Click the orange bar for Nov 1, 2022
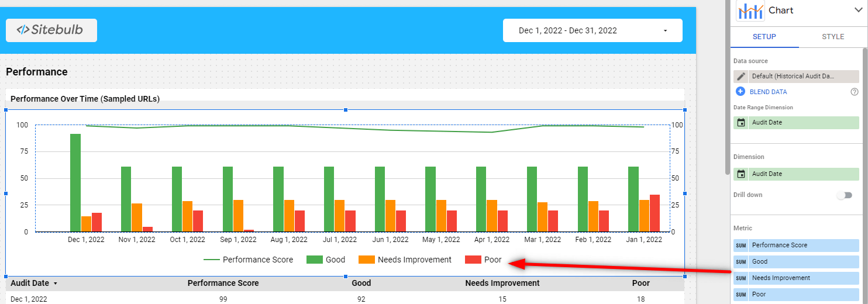Image resolution: width=868 pixels, height=304 pixels. point(137,217)
